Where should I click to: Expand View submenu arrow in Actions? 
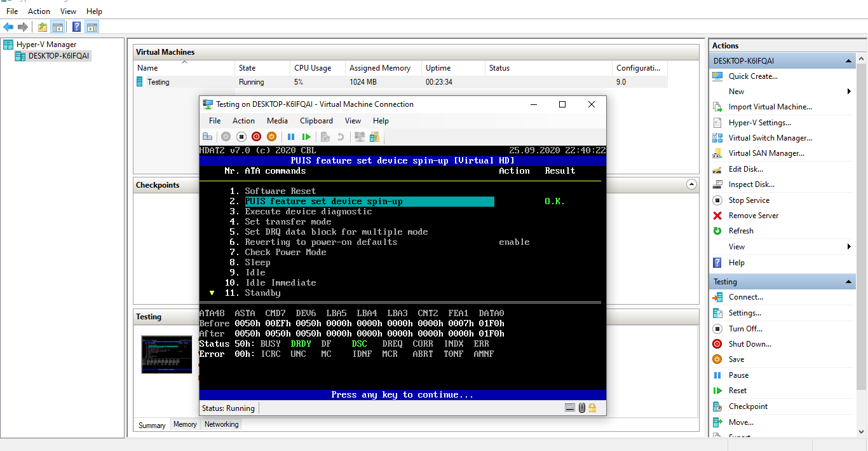[x=850, y=247]
